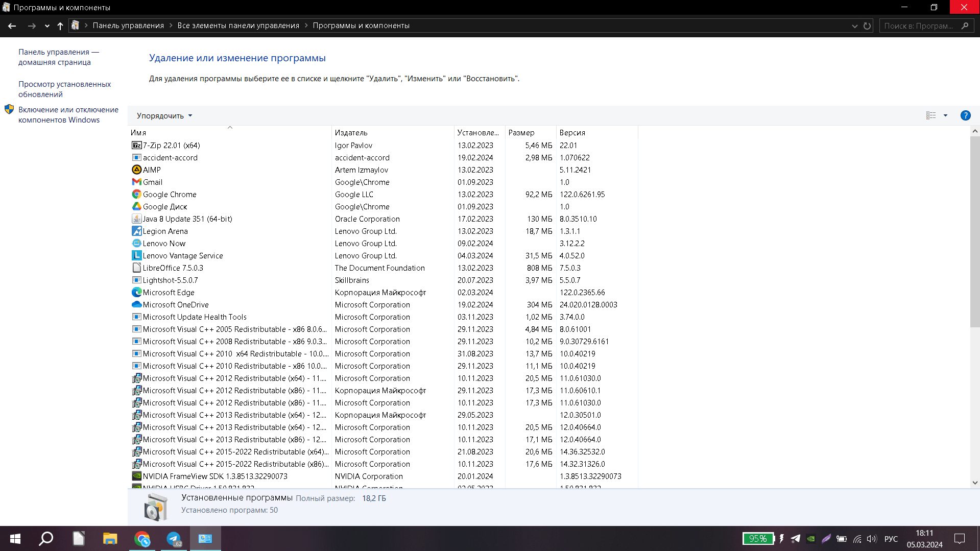Open the recent locations dropdown arrow
This screenshot has width=980, height=551.
47,26
